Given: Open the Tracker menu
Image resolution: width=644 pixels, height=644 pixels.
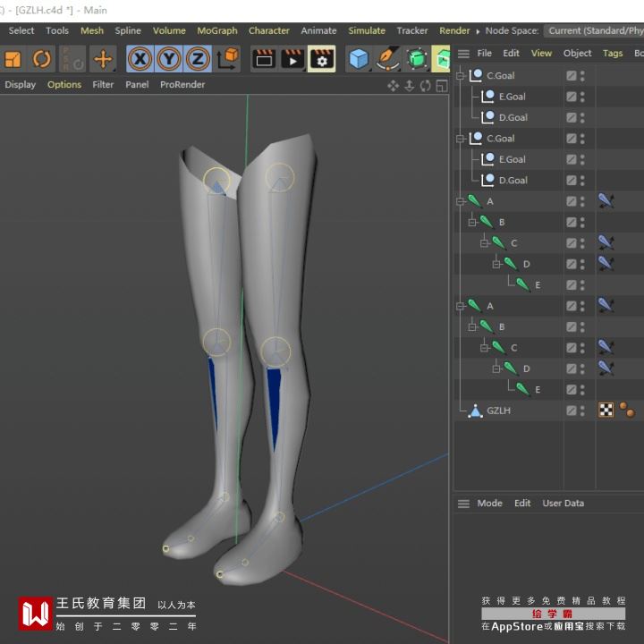Looking at the screenshot, I should click(x=412, y=30).
